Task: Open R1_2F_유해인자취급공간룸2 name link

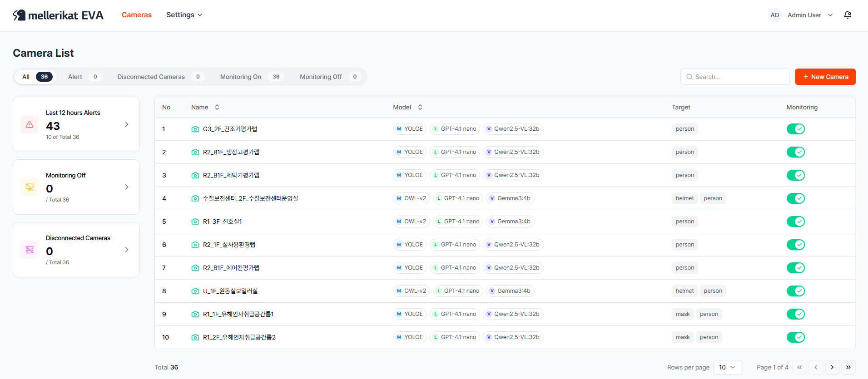Action: coord(239,337)
